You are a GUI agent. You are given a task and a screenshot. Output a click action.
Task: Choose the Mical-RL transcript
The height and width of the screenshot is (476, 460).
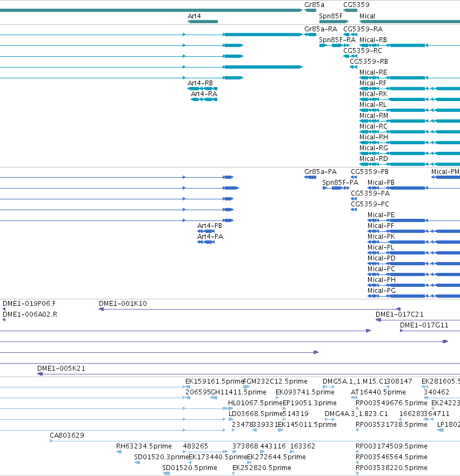click(x=373, y=105)
